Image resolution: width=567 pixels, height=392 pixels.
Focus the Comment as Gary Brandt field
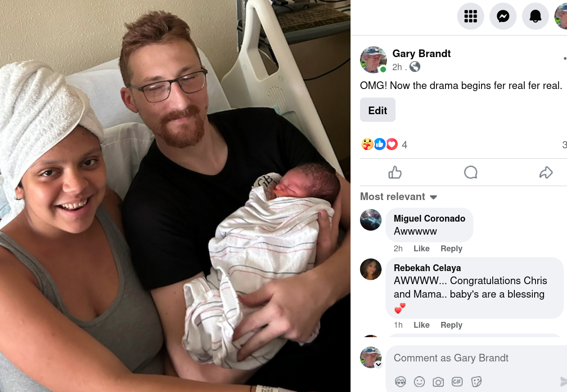click(x=477, y=358)
